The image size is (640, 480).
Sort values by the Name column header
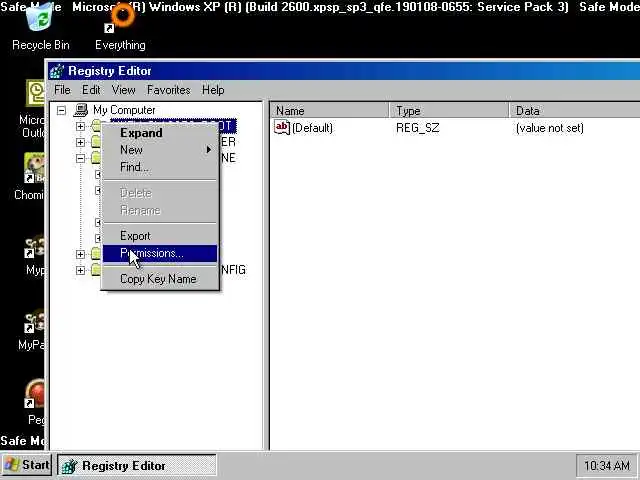329,111
